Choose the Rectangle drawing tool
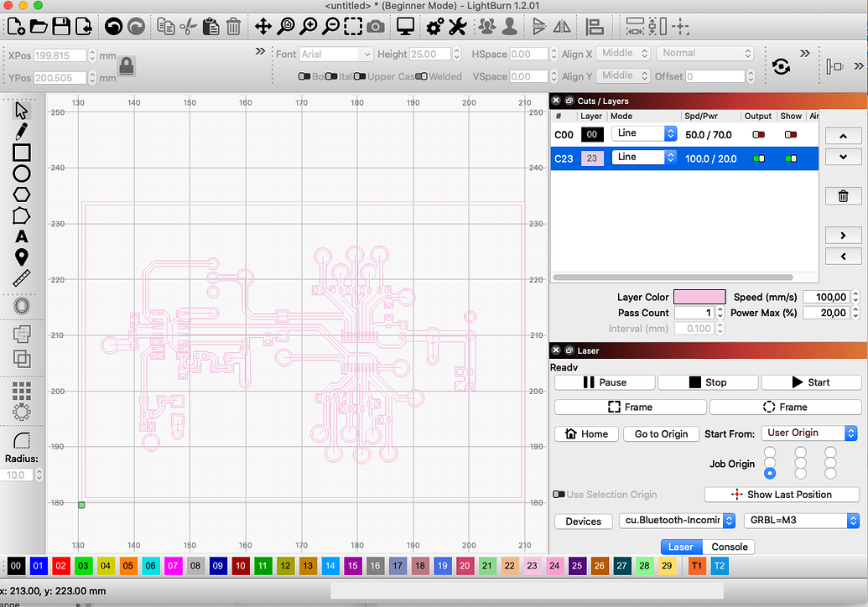This screenshot has height=607, width=868. point(23,152)
